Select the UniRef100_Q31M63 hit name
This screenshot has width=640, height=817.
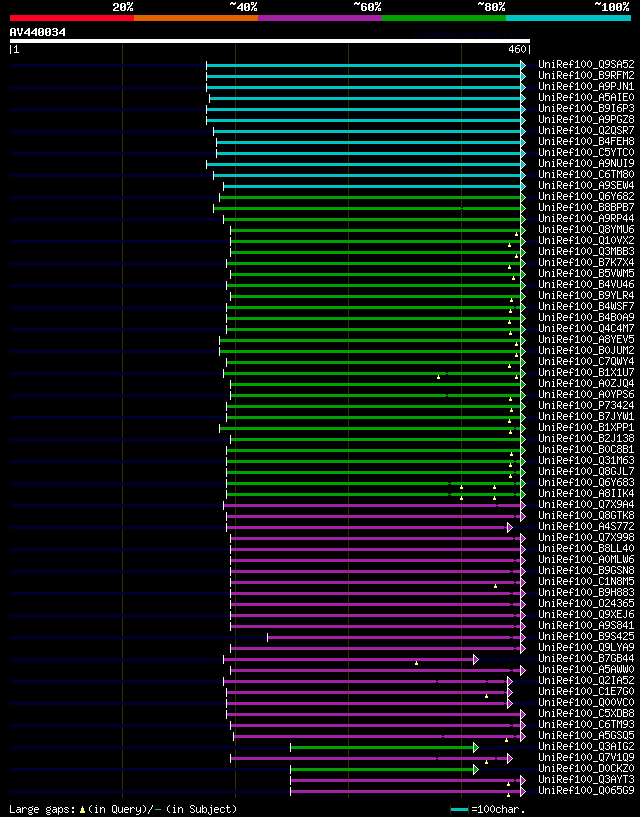(x=586, y=460)
